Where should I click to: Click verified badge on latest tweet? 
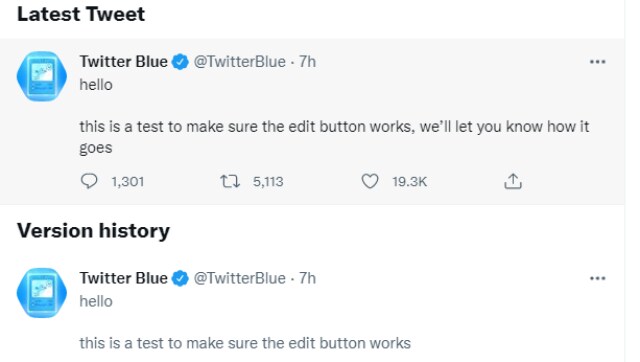point(180,62)
